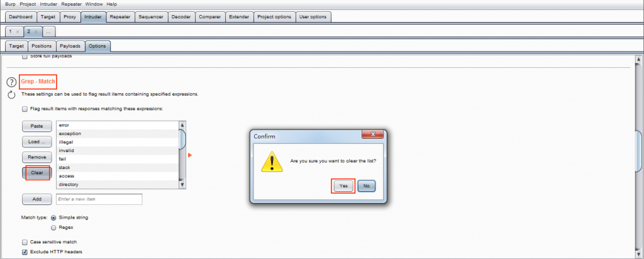Select the 'stack' list entry

click(x=118, y=167)
